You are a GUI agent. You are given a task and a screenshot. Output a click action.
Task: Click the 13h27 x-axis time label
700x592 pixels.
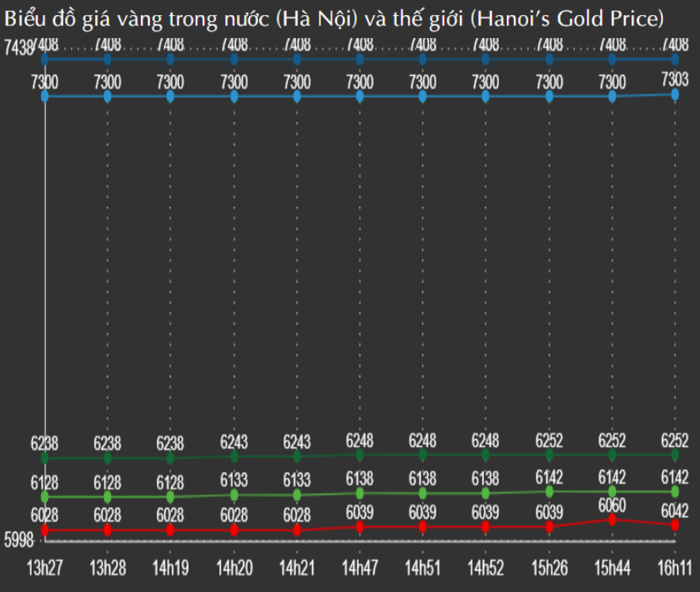[x=44, y=568]
